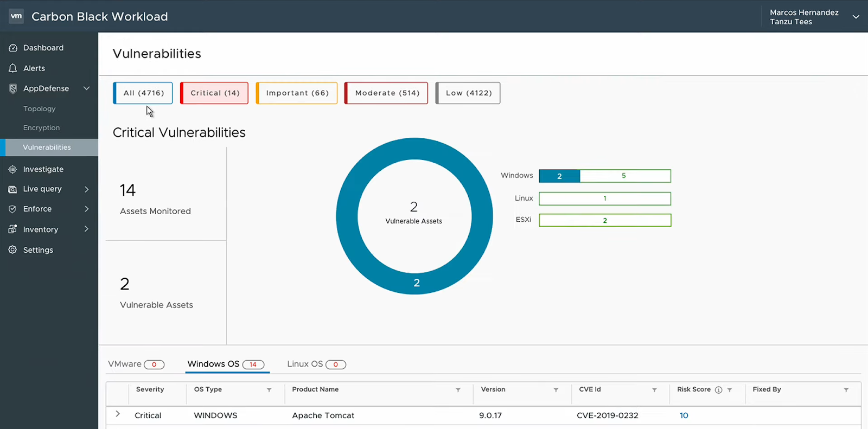Image resolution: width=868 pixels, height=429 pixels.
Task: Click the Severity column header
Action: pyautogui.click(x=150, y=389)
